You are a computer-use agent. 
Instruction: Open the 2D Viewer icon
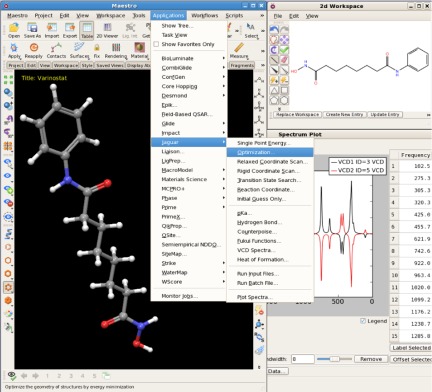click(x=107, y=30)
